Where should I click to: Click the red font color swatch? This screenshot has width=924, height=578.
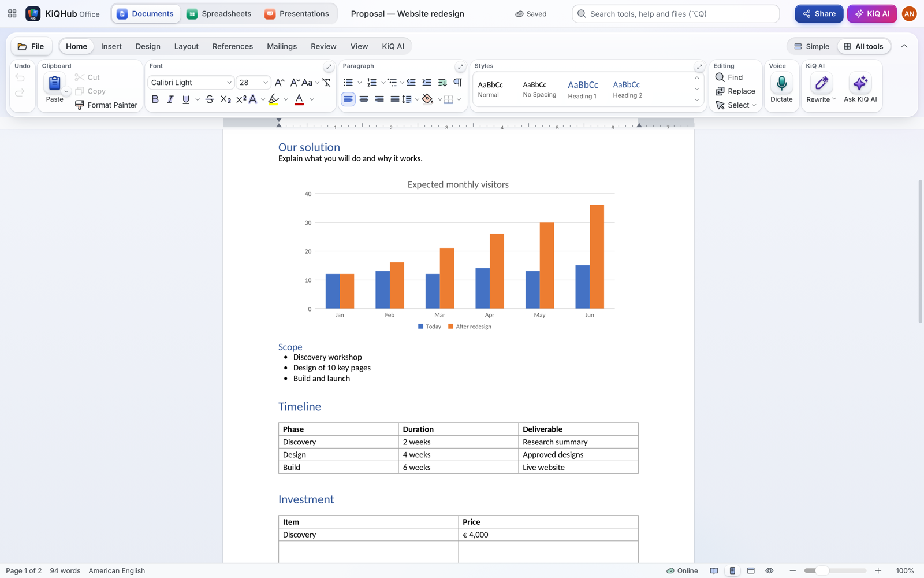pyautogui.click(x=299, y=99)
